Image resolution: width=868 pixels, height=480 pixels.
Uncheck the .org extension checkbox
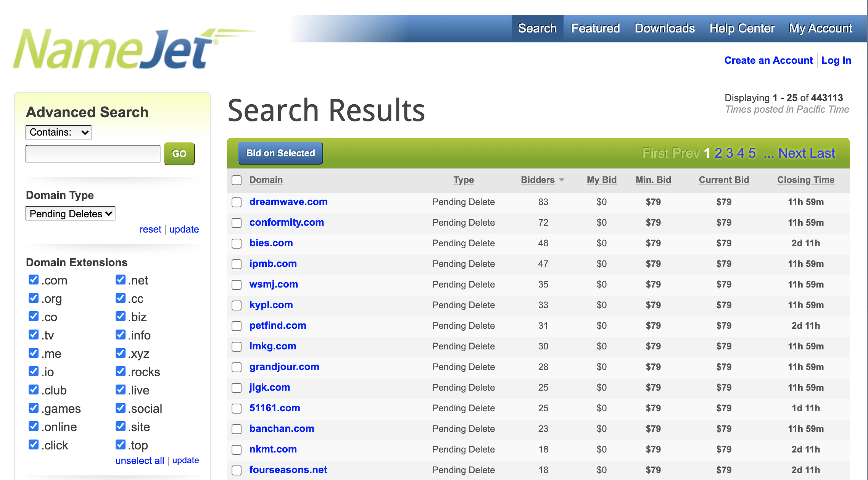(34, 298)
